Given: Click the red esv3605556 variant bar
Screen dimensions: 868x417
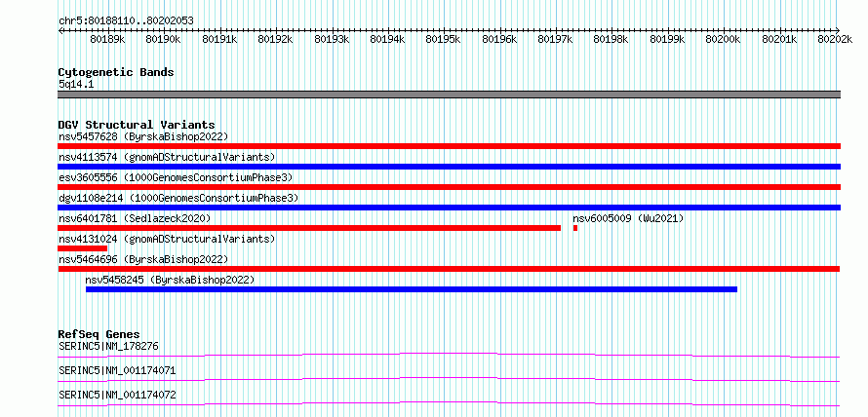Looking at the screenshot, I should coord(450,187).
